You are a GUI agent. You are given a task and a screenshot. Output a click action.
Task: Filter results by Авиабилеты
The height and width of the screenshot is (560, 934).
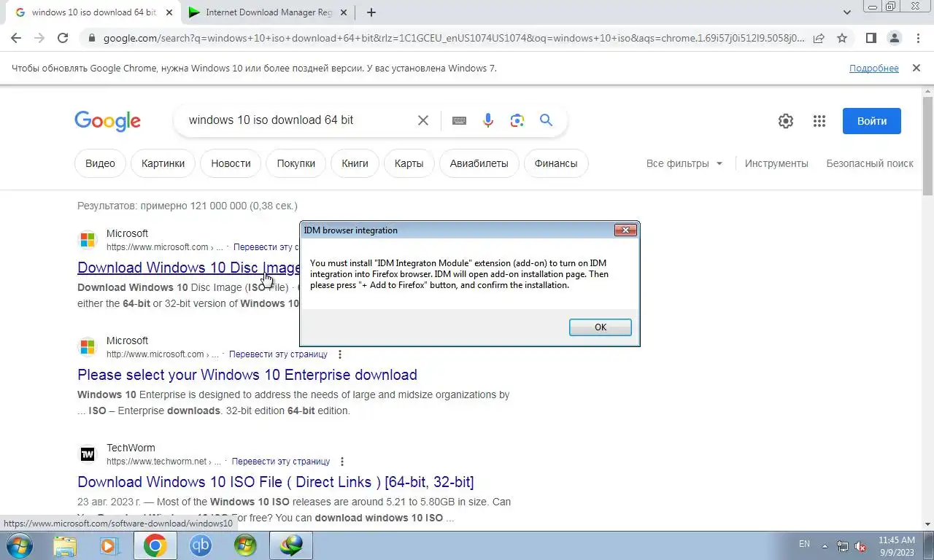click(479, 163)
